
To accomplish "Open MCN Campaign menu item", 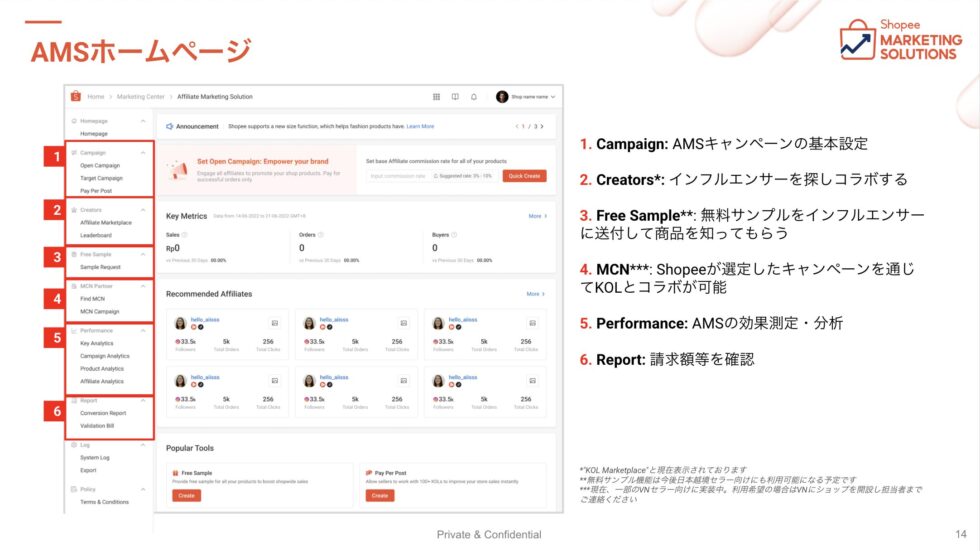I will click(99, 312).
